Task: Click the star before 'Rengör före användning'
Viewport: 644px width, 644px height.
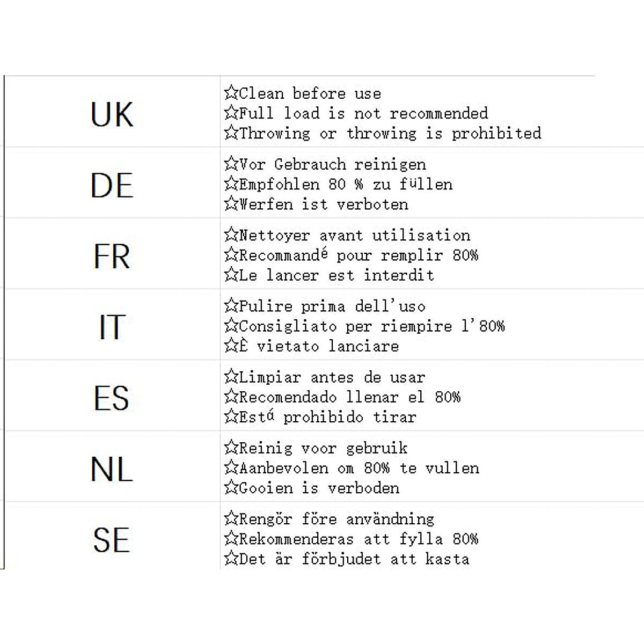Action: 231,518
